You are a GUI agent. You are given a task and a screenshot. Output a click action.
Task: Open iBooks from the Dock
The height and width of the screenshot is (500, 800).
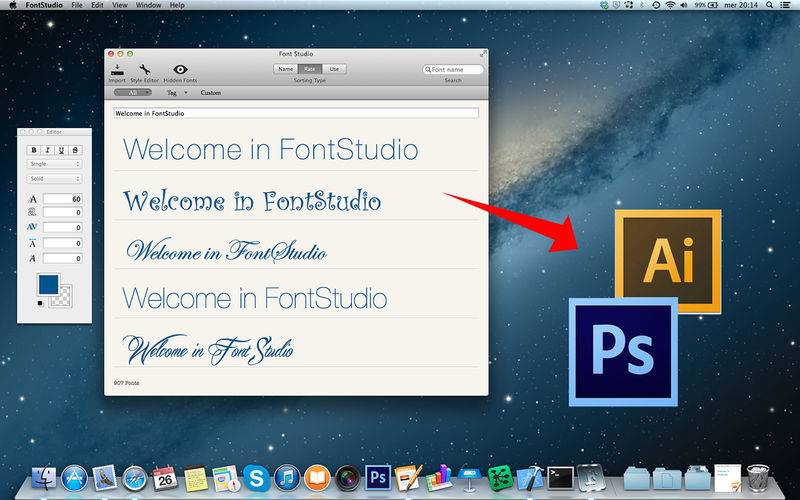[x=317, y=479]
